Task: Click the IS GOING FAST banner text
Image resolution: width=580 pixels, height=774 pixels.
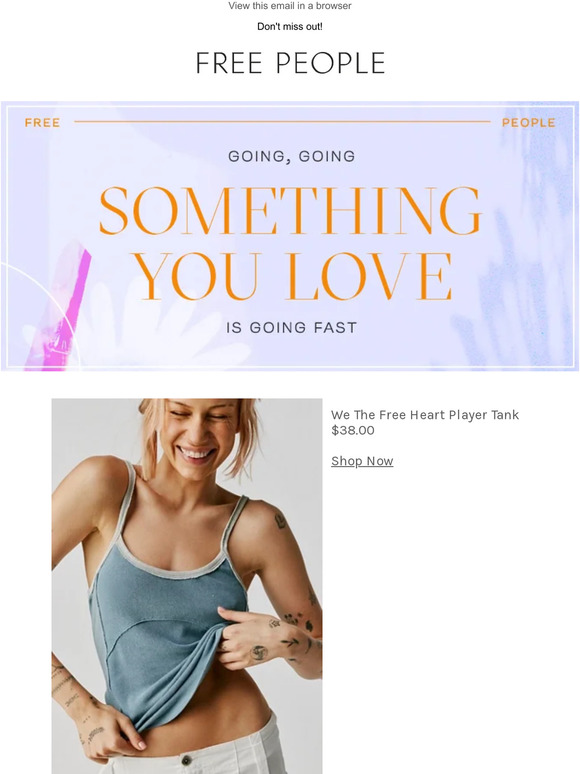Action: pos(291,328)
